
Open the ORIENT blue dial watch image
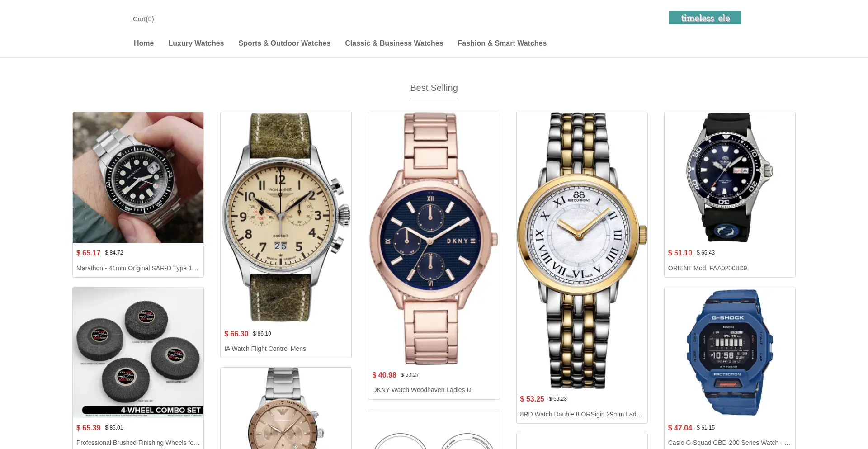(730, 177)
